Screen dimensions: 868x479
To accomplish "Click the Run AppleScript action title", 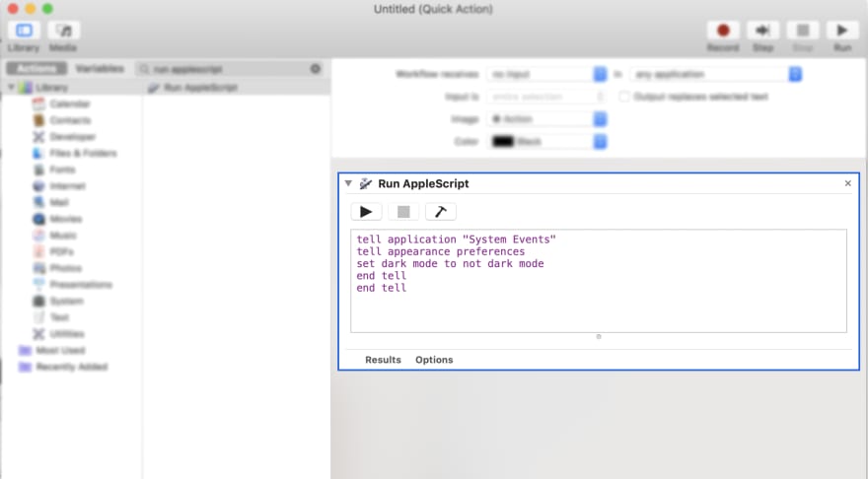I will 423,183.
